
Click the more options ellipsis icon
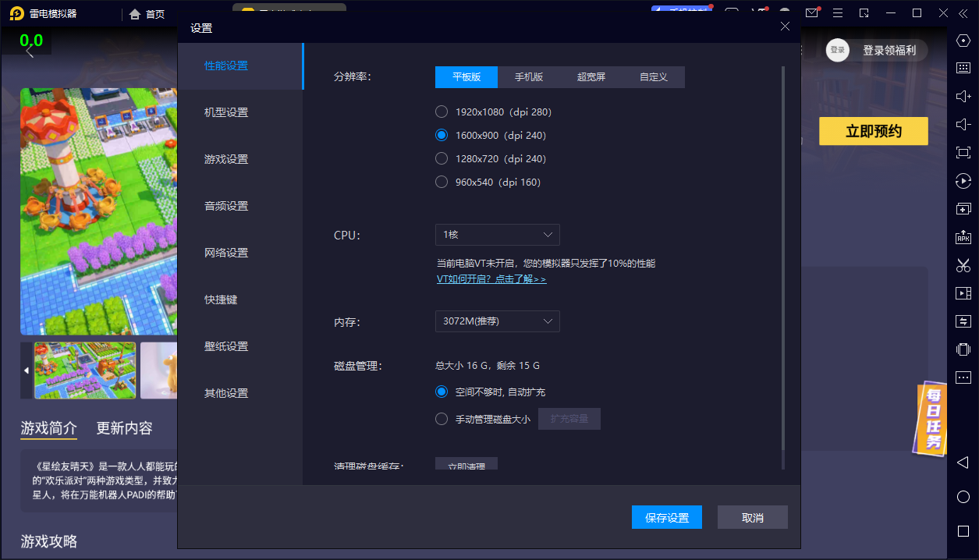[963, 377]
